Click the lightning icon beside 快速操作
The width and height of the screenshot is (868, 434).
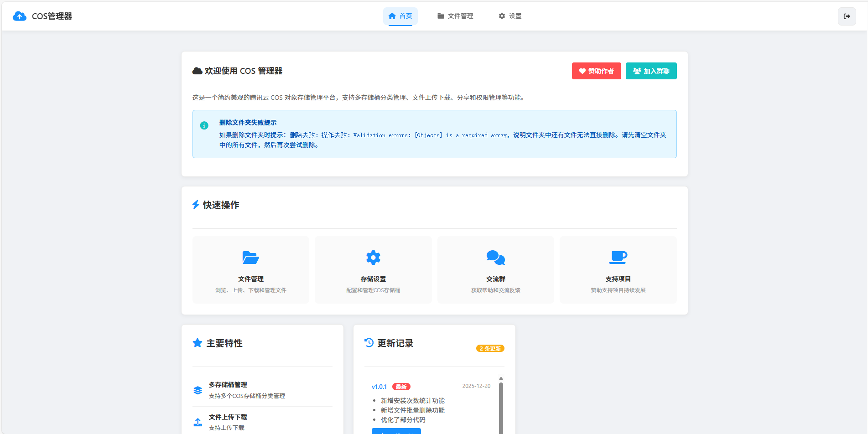click(x=196, y=204)
